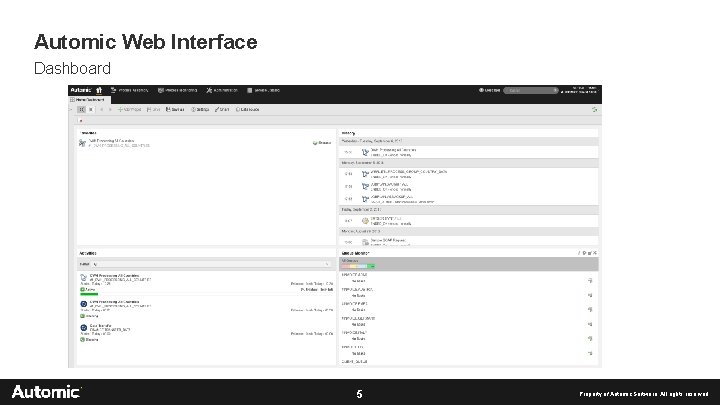Select the first dashboard layout toggle icon
720x405 pixels.
coord(81,110)
